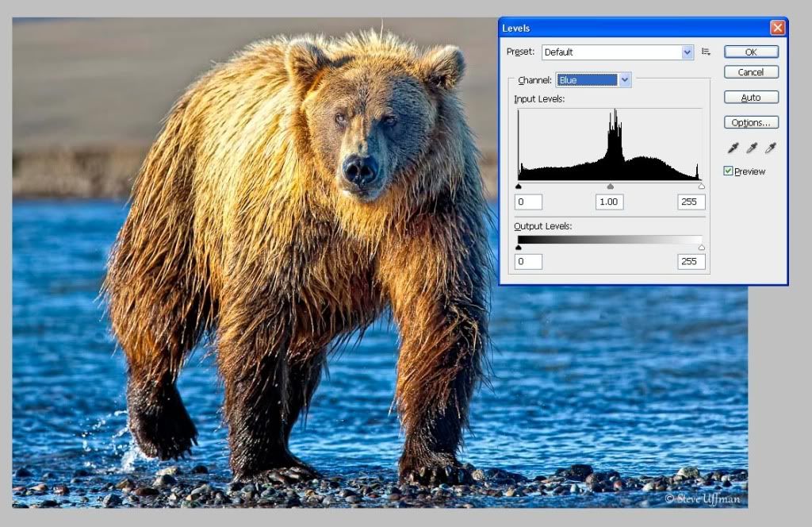Expand the Channel dropdown set to Blue
Viewport: 812px width, 527px height.
tap(594, 80)
